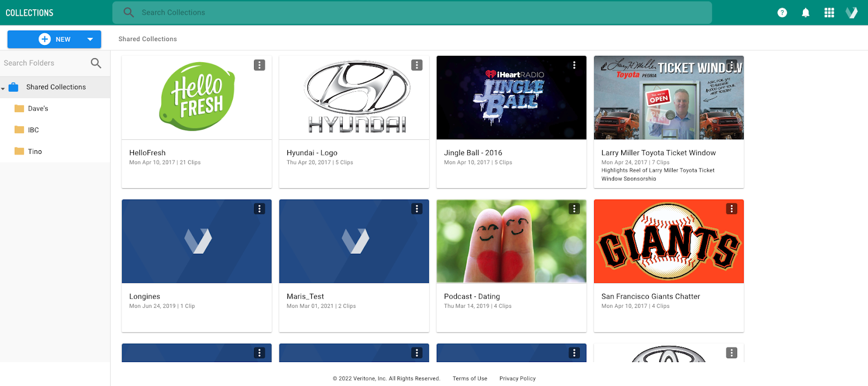Open the HelloFresh collection thumbnail
Screen dimensions: 868x386
(197, 98)
